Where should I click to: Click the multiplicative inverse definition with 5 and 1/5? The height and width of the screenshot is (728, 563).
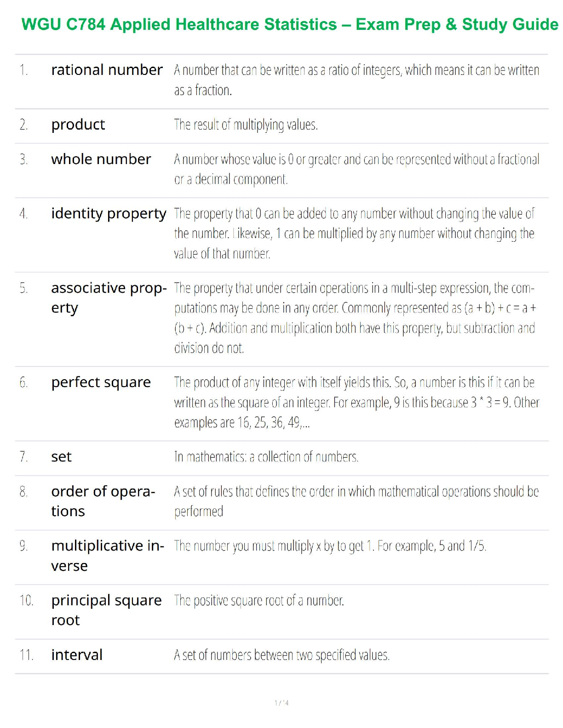(330, 546)
